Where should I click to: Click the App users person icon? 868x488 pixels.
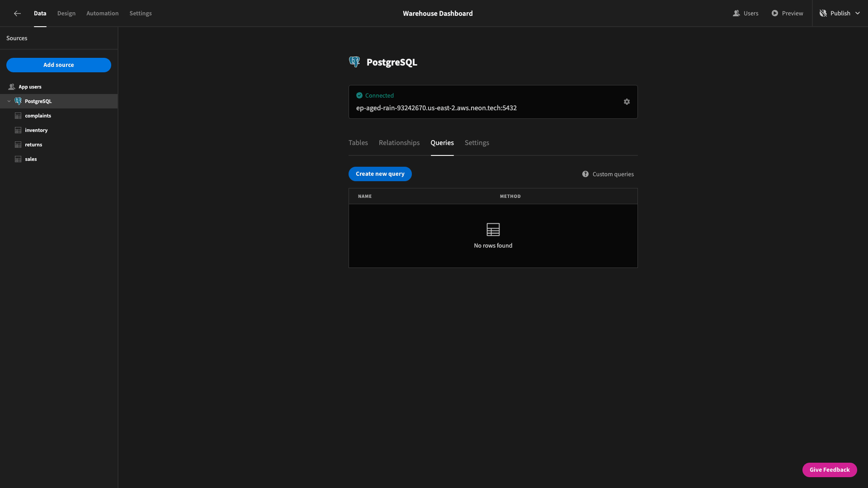click(12, 87)
